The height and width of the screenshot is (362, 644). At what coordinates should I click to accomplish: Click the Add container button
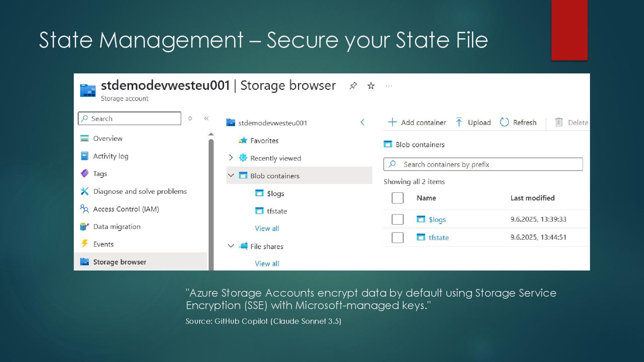[417, 122]
